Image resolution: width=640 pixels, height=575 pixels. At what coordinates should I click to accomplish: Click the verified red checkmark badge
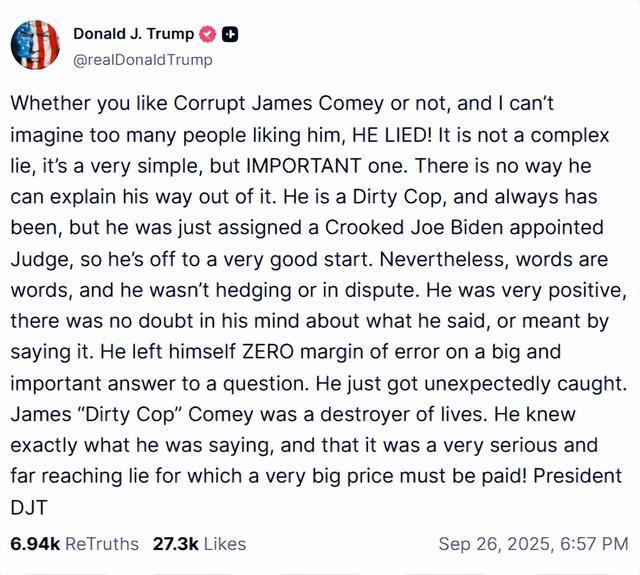click(209, 34)
